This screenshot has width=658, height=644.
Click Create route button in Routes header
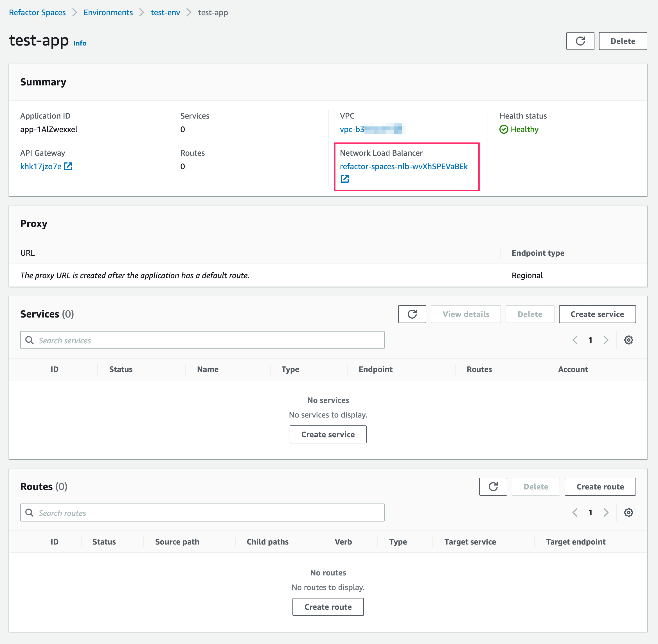click(600, 487)
